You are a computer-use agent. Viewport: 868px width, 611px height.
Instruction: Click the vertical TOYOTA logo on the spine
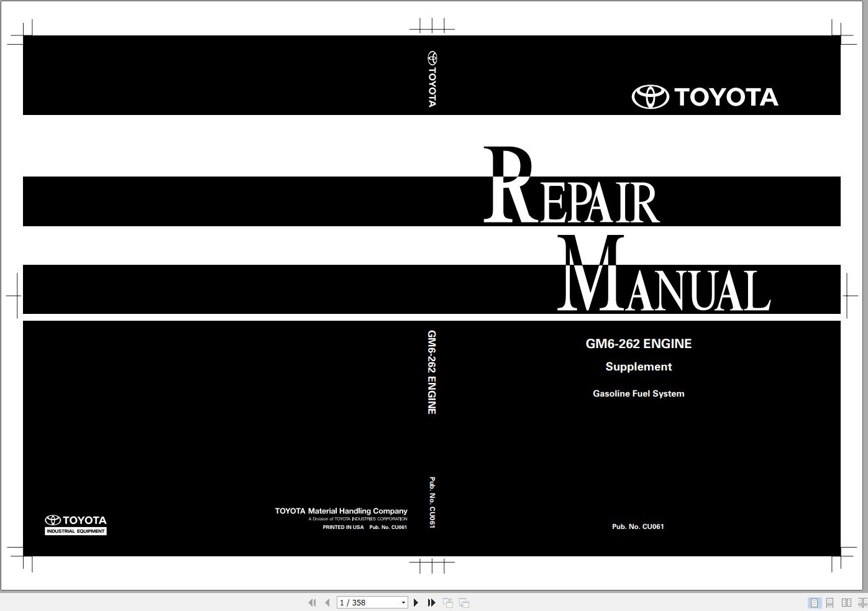click(432, 80)
